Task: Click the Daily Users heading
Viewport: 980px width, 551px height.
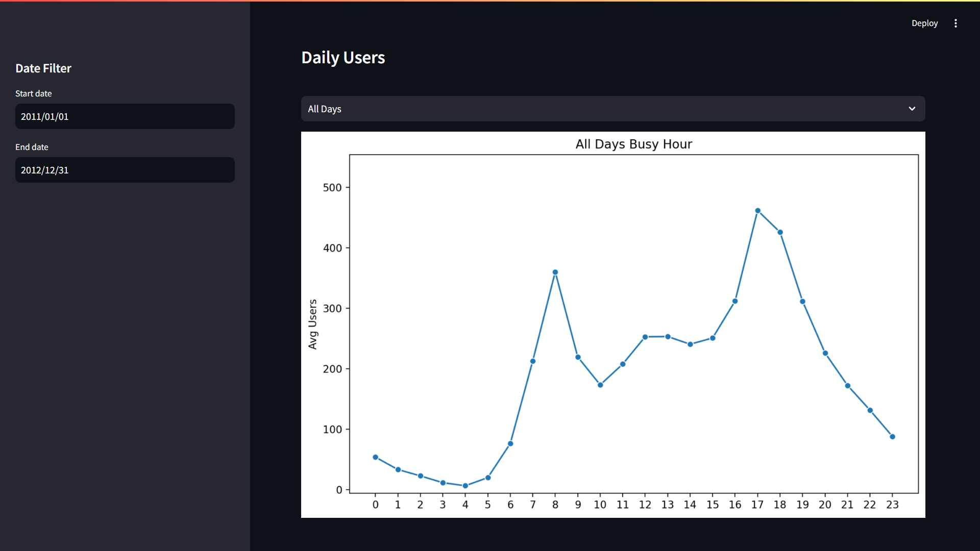Action: (x=343, y=58)
